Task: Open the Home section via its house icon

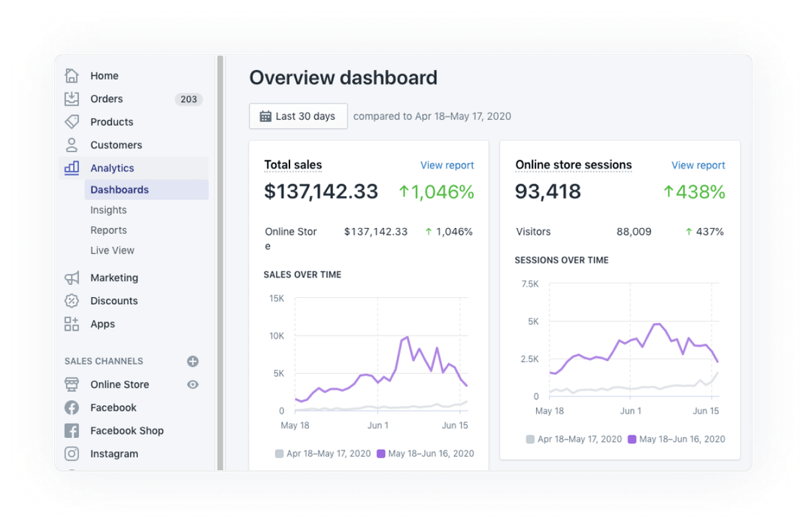Action: [73, 75]
